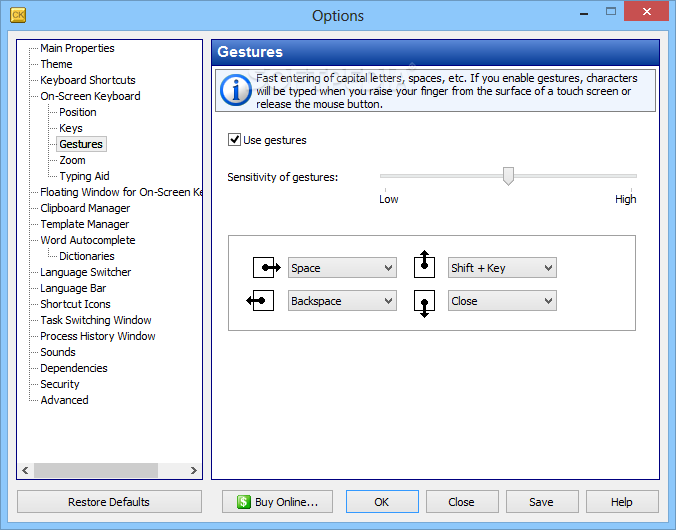
Task: Open Sounds settings
Action: coord(58,352)
